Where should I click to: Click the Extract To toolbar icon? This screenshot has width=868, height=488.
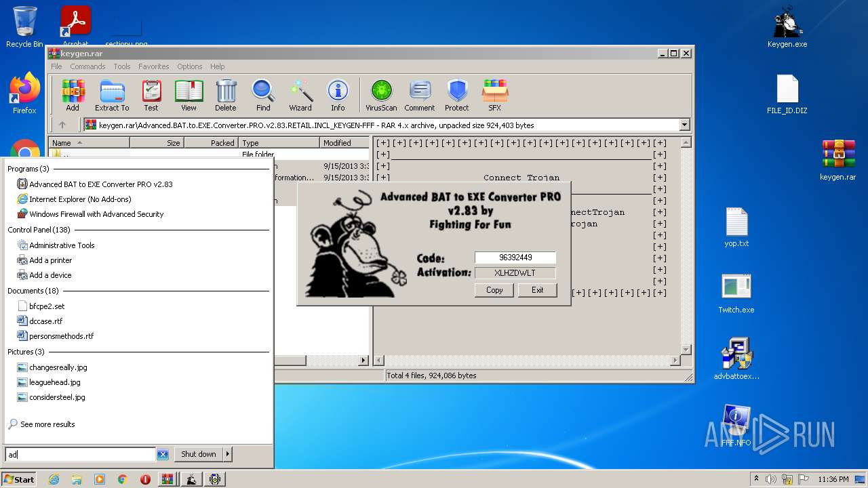112,95
